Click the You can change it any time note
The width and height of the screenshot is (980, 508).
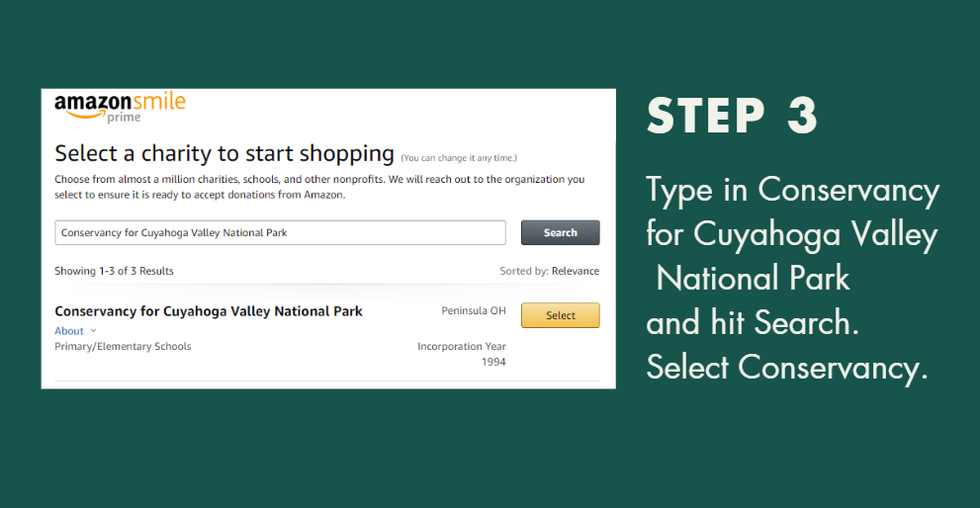pos(459,158)
